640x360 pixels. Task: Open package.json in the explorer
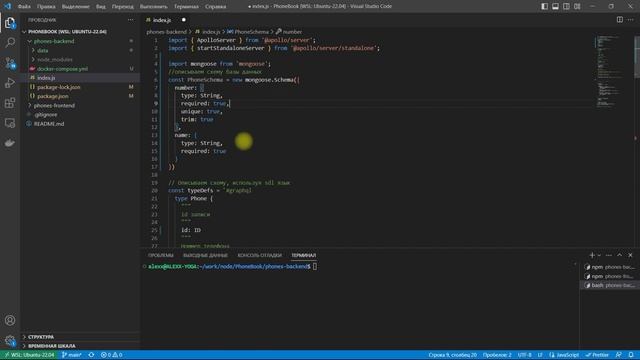[x=53, y=96]
